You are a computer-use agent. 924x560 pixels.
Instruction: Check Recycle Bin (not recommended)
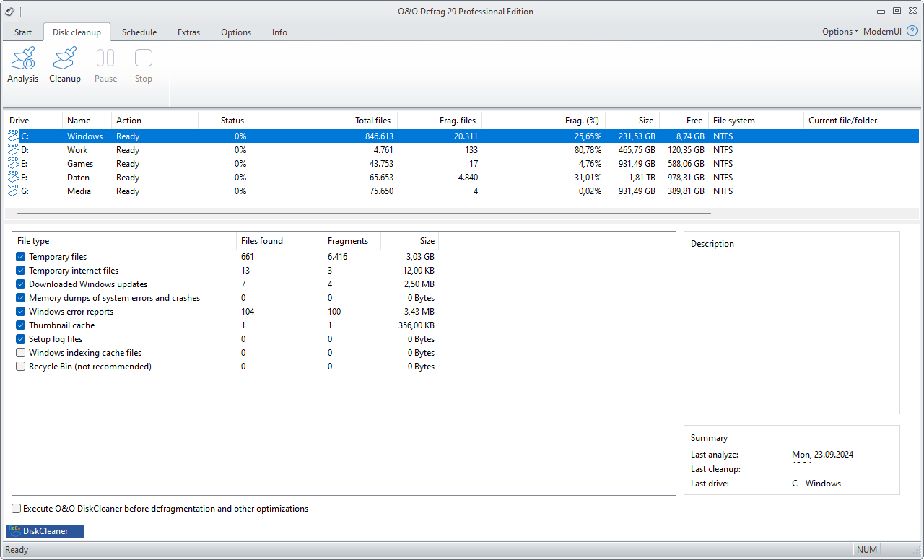(x=21, y=367)
